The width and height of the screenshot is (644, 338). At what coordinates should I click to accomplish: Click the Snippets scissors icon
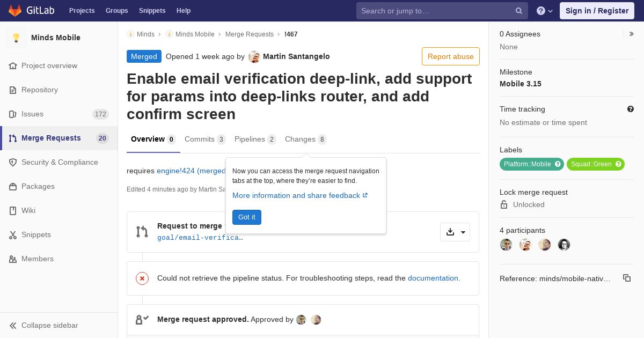point(13,234)
